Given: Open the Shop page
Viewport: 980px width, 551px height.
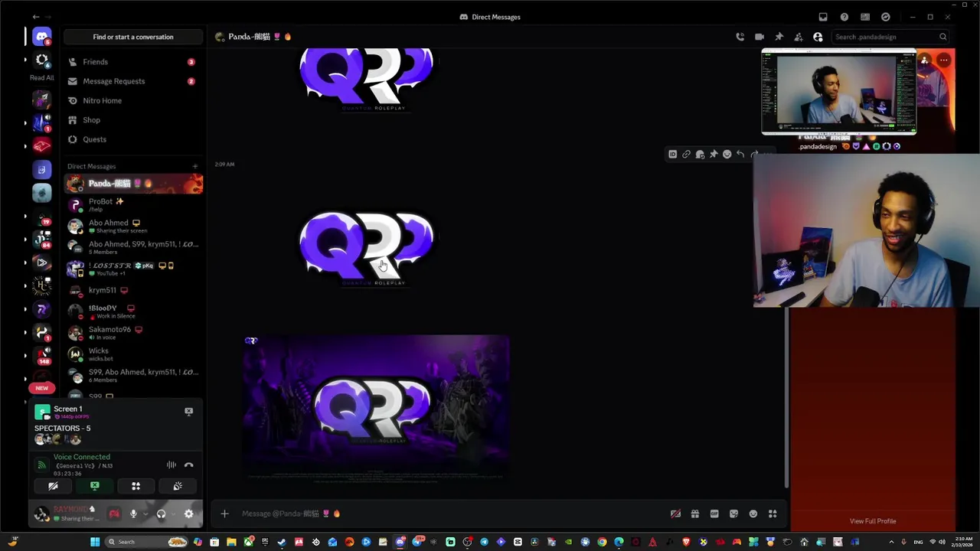Looking at the screenshot, I should (133, 120).
